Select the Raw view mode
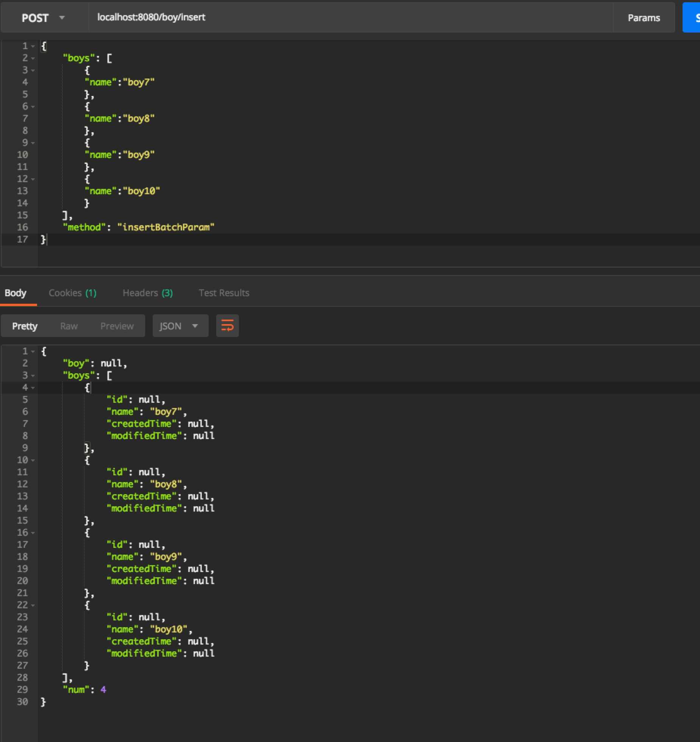 [69, 326]
